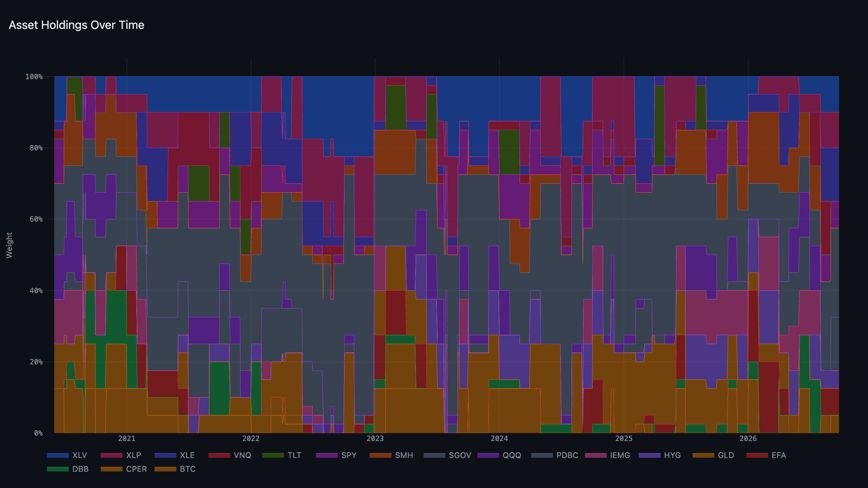Viewport: 868px width, 488px height.
Task: Toggle the SPY legend item
Action: 336,455
